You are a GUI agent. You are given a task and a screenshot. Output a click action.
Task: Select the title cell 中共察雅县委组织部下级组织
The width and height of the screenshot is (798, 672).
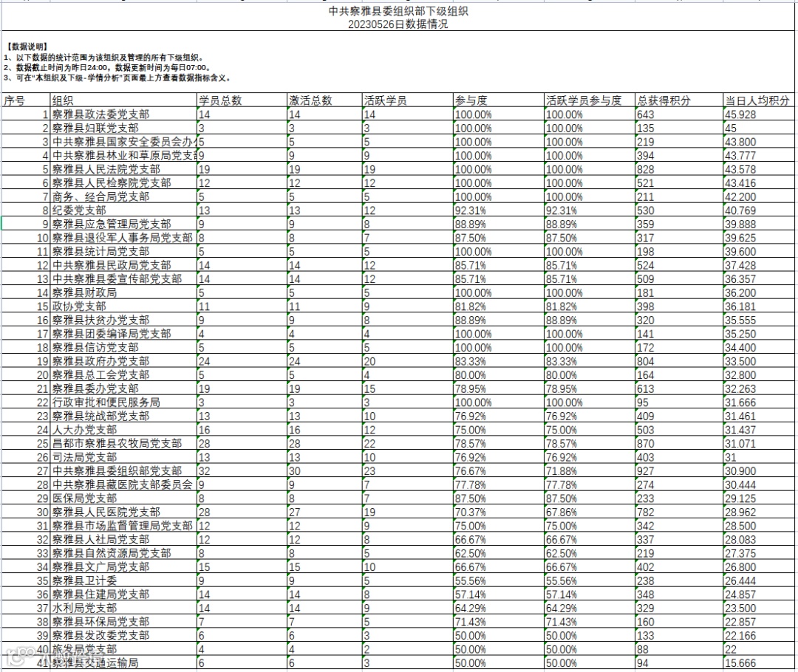tap(398, 10)
